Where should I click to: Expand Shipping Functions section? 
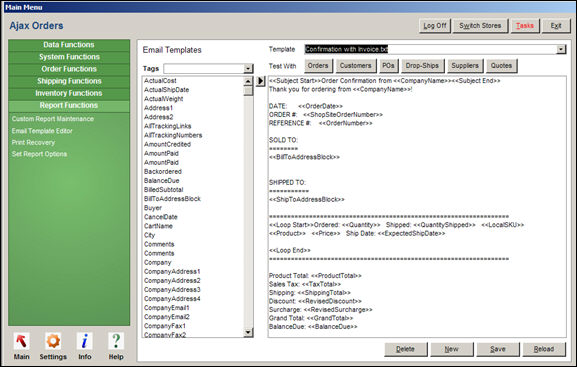[x=69, y=81]
